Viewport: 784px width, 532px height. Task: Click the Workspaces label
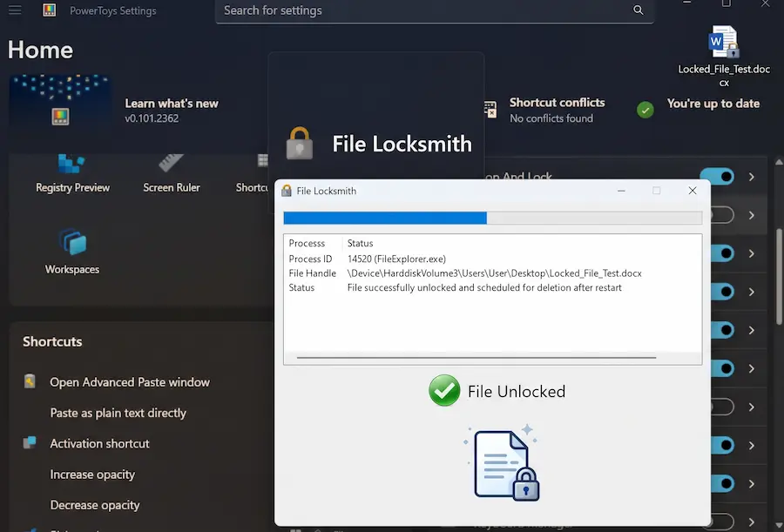[72, 270]
